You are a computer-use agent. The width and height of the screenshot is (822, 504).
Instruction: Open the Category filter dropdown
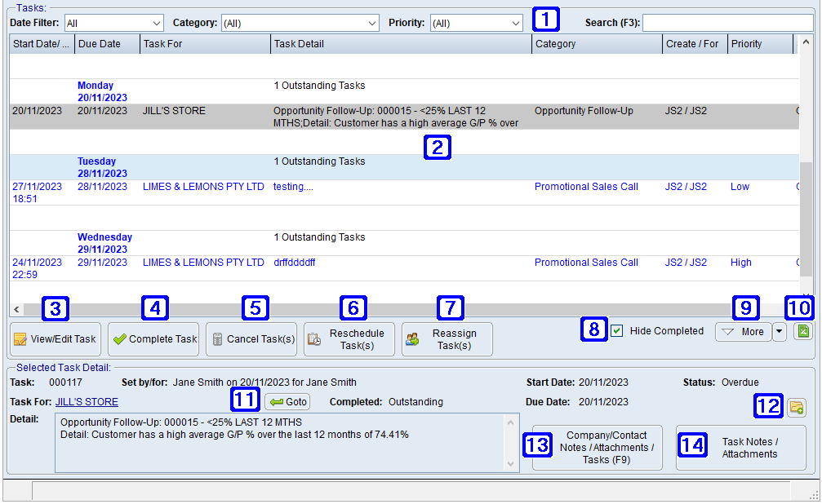tap(371, 23)
